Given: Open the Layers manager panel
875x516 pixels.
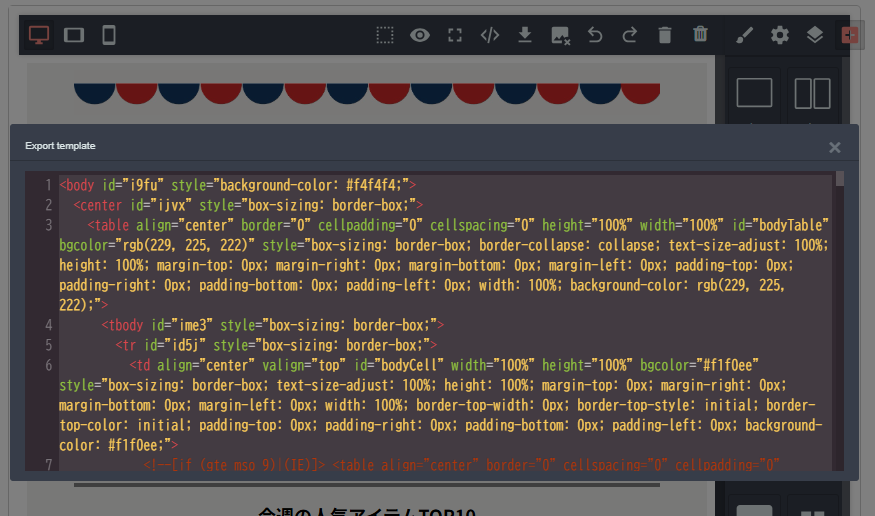Looking at the screenshot, I should (815, 35).
